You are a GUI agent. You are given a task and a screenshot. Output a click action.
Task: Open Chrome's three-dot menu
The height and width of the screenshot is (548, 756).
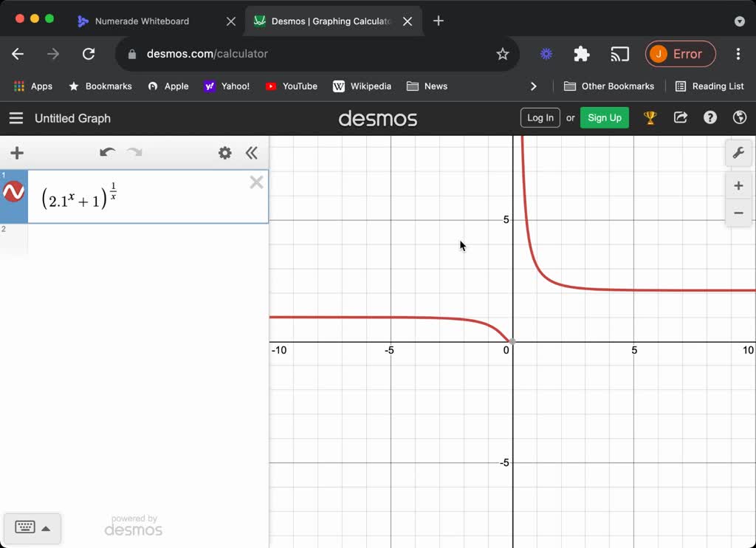[738, 54]
